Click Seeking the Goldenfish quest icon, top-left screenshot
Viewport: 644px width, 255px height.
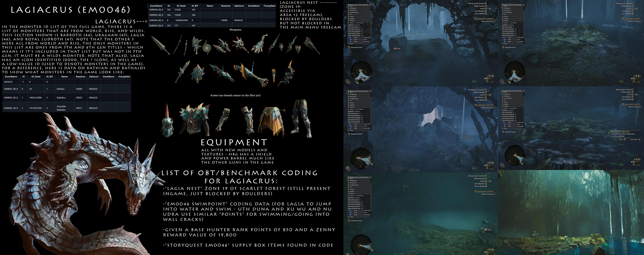coord(476,18)
